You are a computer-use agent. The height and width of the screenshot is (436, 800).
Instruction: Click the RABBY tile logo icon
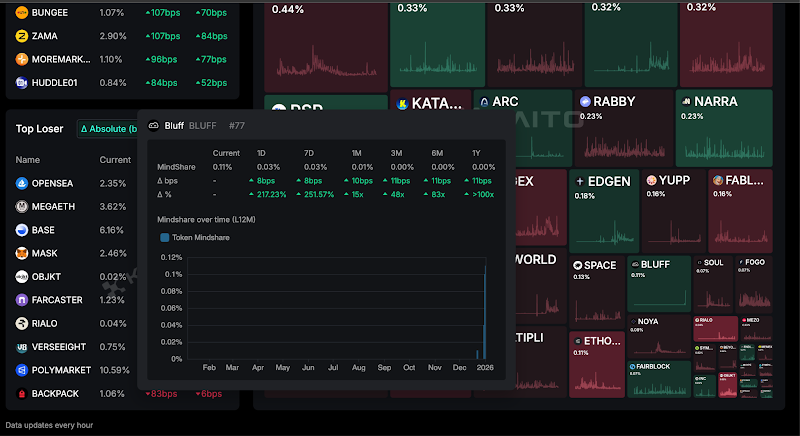coord(585,101)
